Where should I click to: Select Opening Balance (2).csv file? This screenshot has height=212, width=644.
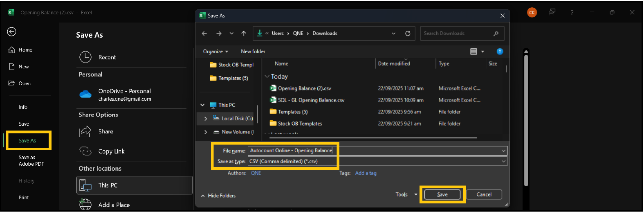[301, 88]
